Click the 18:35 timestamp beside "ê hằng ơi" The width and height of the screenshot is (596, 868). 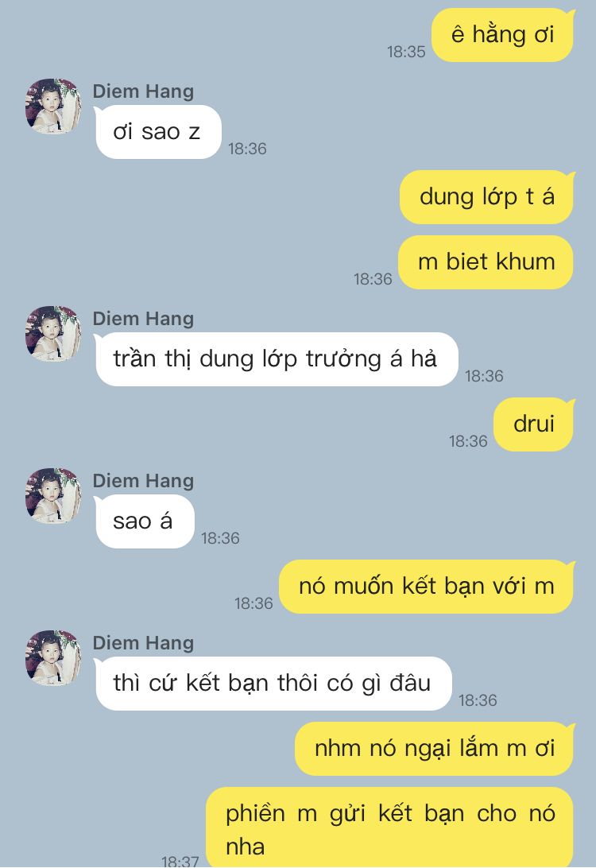tap(406, 52)
